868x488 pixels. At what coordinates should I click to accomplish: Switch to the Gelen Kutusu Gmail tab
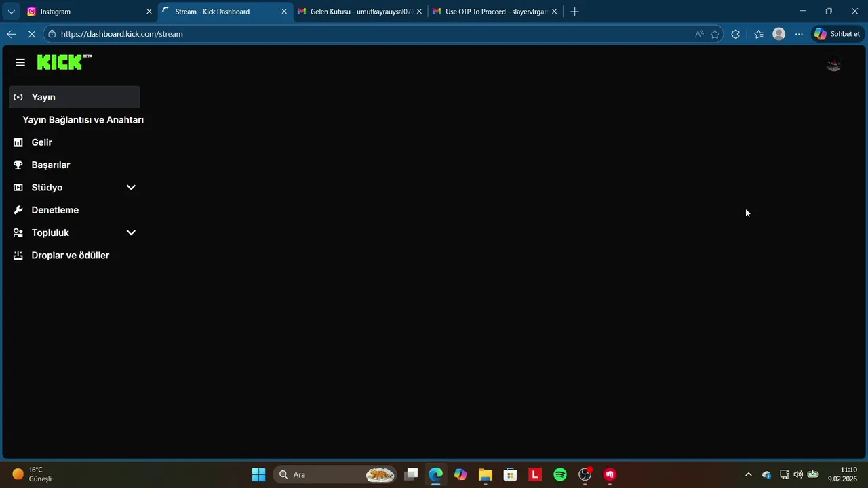360,12
